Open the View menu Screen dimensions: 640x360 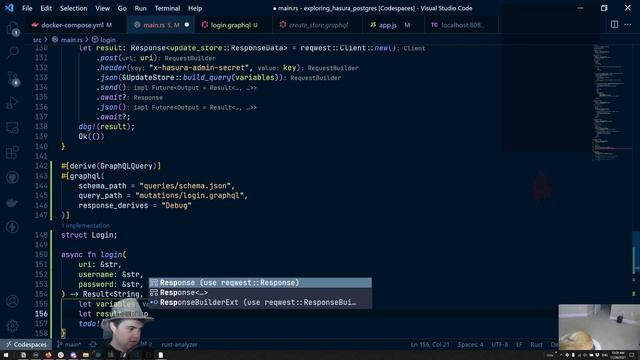click(x=102, y=8)
